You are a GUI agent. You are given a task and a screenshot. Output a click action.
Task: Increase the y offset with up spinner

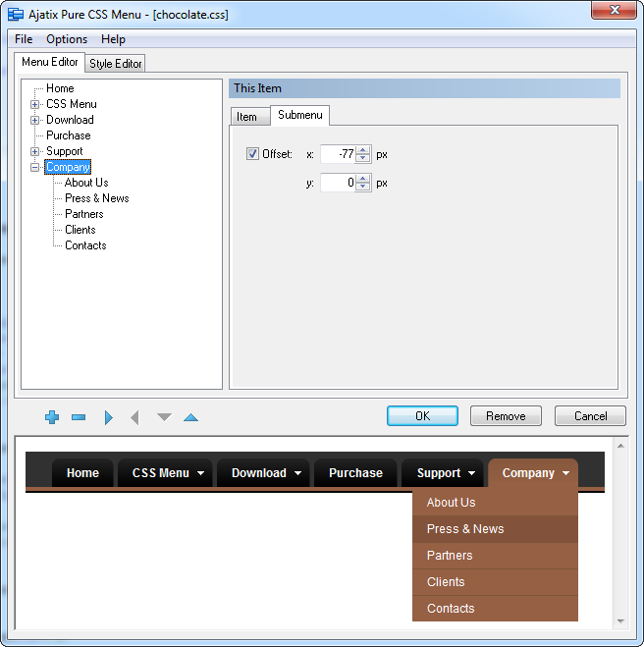[x=362, y=179]
